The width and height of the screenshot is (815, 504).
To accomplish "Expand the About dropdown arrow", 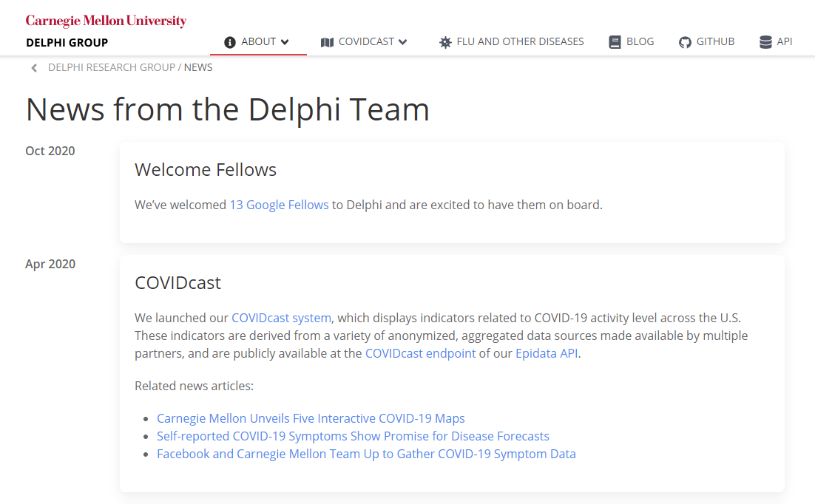I will coord(285,41).
